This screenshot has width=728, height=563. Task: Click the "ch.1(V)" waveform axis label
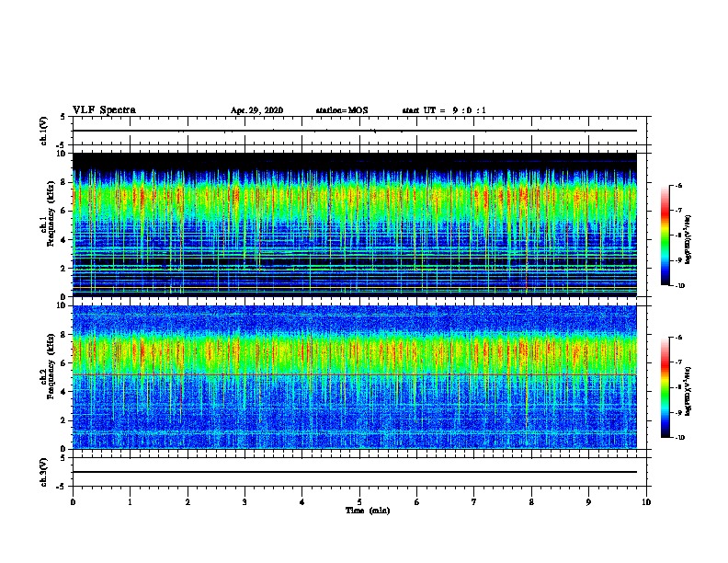pyautogui.click(x=44, y=131)
